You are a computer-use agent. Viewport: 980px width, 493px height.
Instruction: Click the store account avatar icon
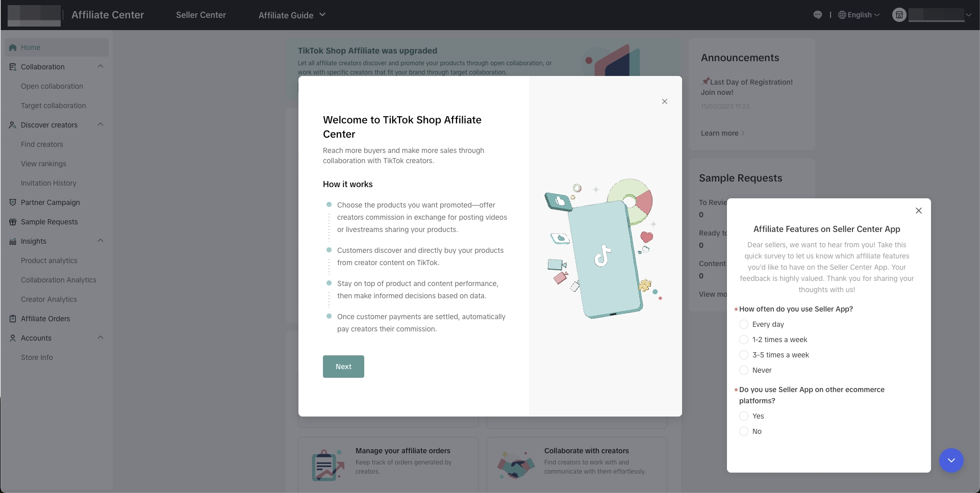(x=899, y=15)
